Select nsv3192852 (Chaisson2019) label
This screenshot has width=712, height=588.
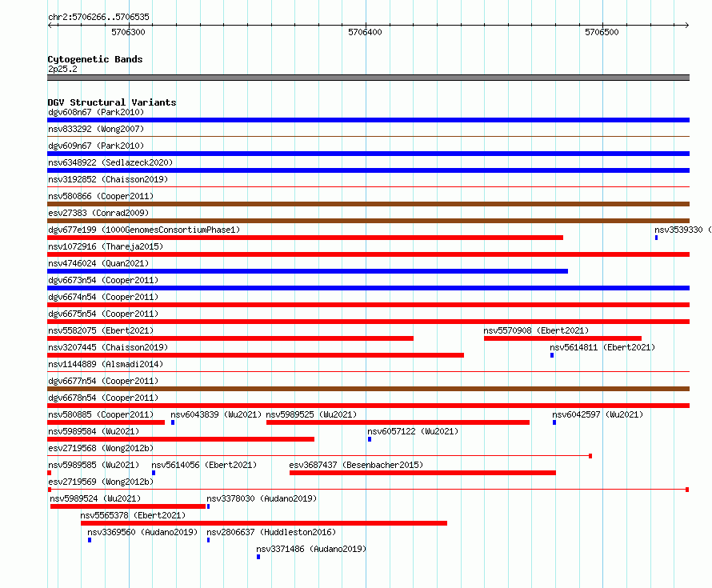click(x=108, y=179)
